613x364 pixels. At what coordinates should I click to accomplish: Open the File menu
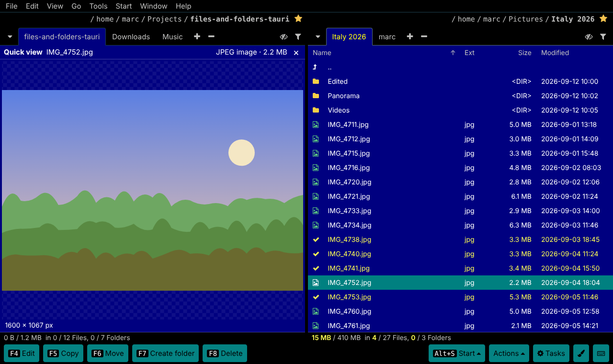pyautogui.click(x=11, y=6)
